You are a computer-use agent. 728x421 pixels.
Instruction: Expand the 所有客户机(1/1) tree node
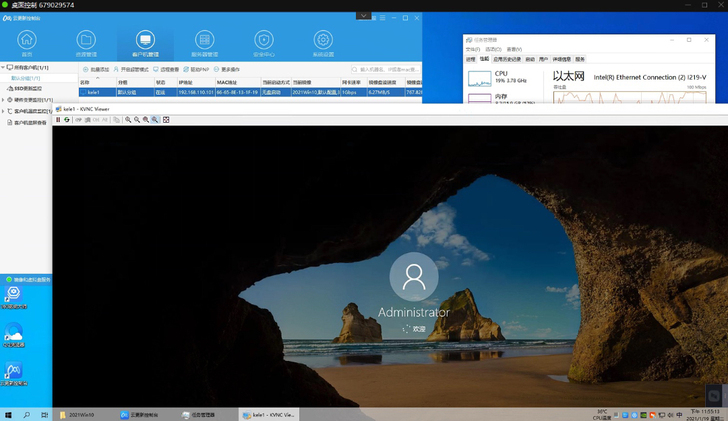4,68
